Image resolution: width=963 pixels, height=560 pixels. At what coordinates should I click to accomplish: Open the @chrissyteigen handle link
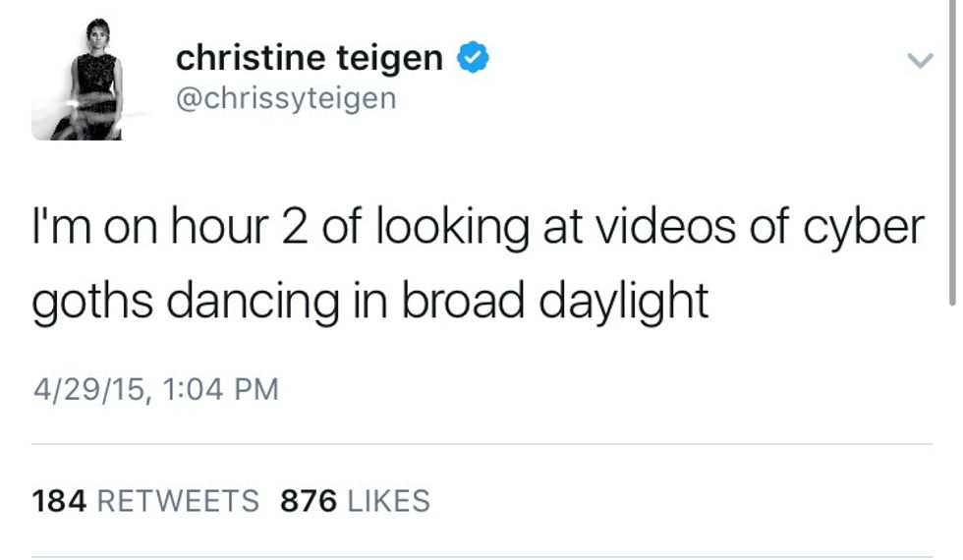[x=285, y=98]
